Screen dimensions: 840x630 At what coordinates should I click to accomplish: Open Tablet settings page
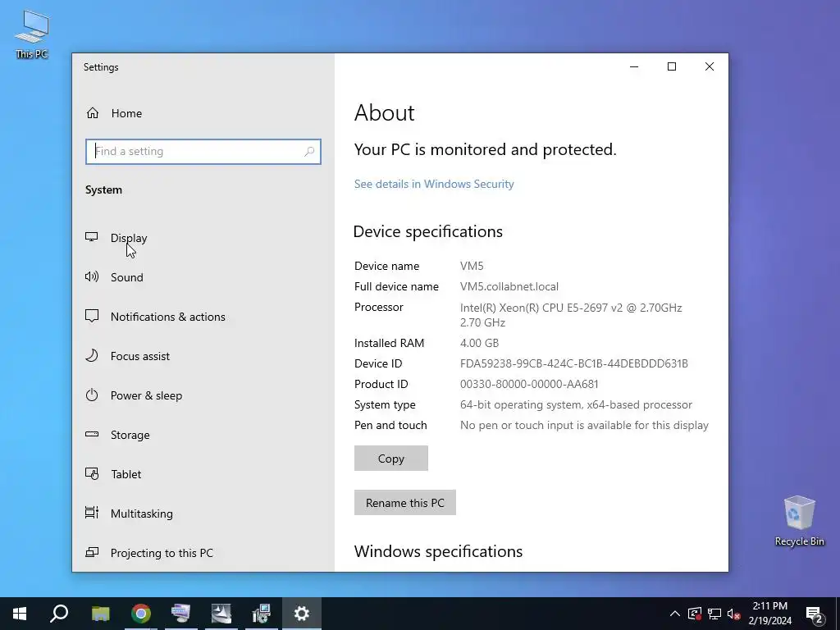(x=126, y=474)
